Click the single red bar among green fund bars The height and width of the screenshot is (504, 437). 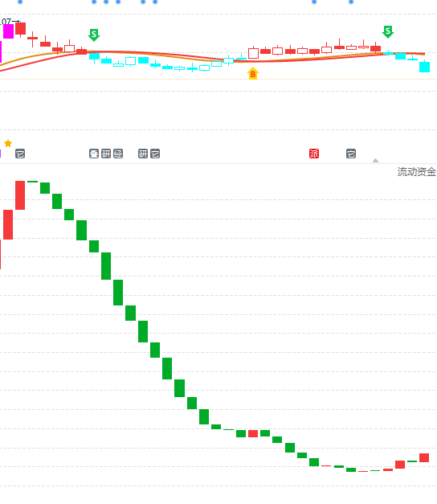[x=253, y=433]
